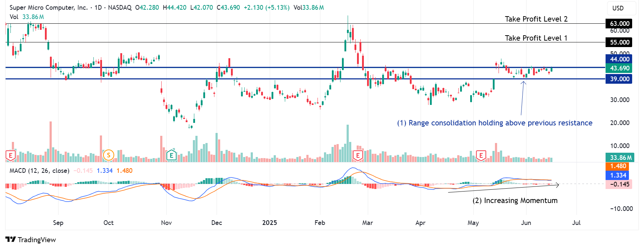Click the Jul label on the time axis
Viewport: 644px width, 249px height.
pos(576,223)
